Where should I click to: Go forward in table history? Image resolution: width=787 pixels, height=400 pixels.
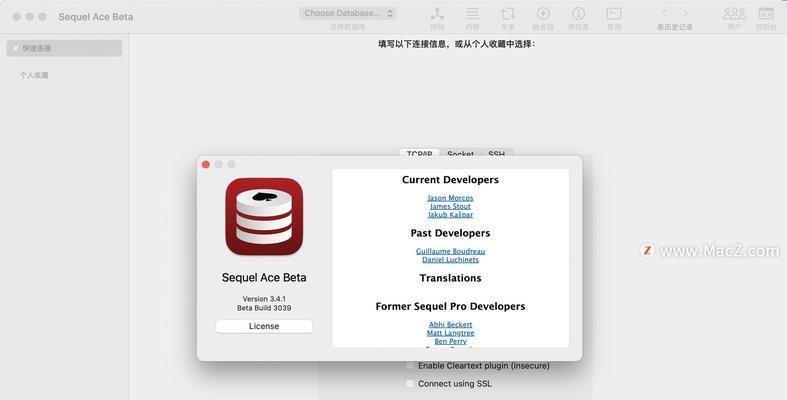tap(686, 14)
